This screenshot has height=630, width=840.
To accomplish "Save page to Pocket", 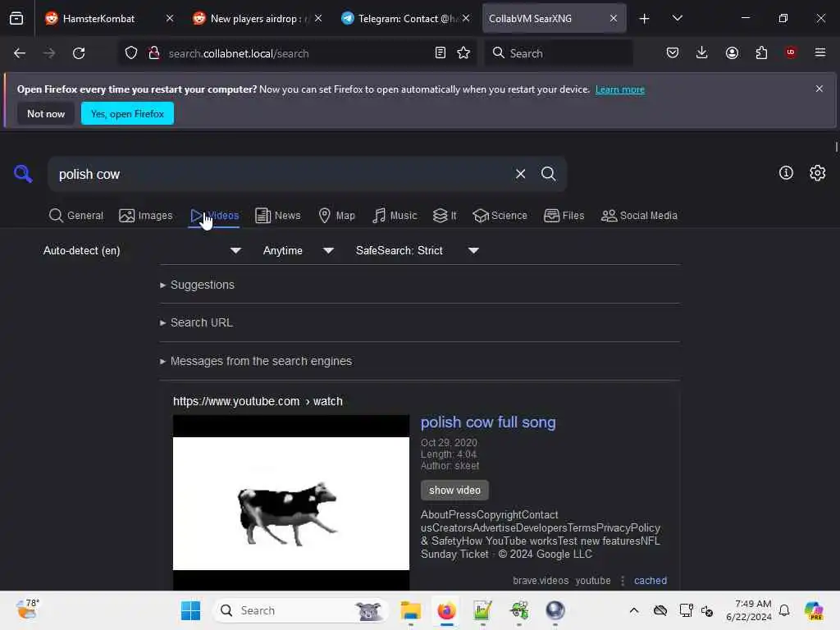I will (x=673, y=53).
